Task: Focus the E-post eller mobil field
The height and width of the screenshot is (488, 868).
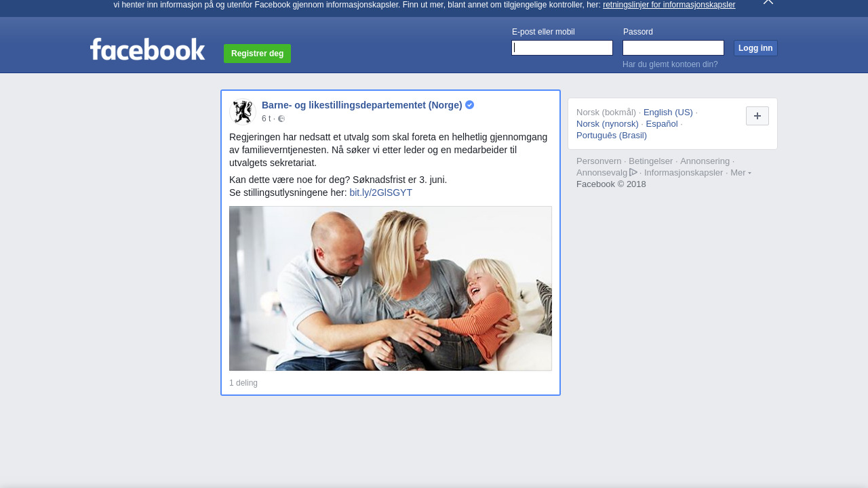Action: coord(561,48)
